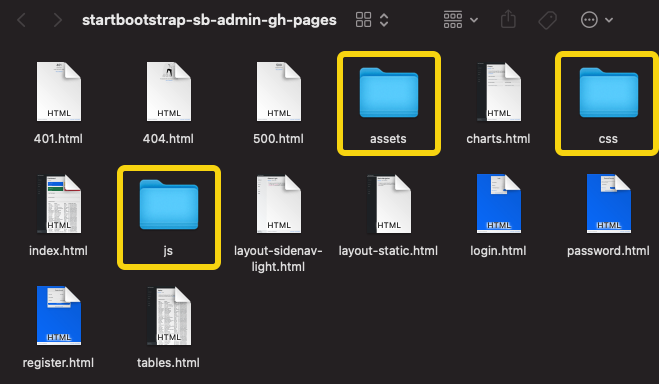Select the charts.html file icon

coord(499,92)
